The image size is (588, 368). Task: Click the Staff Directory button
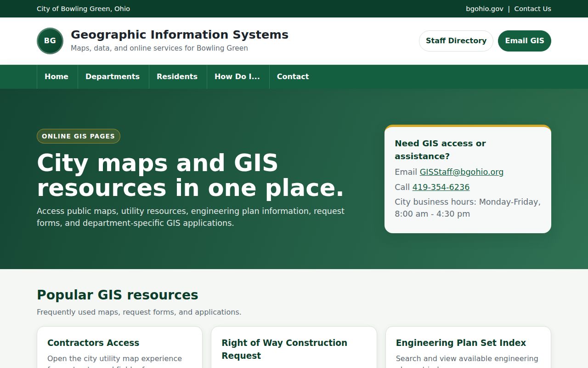click(456, 41)
